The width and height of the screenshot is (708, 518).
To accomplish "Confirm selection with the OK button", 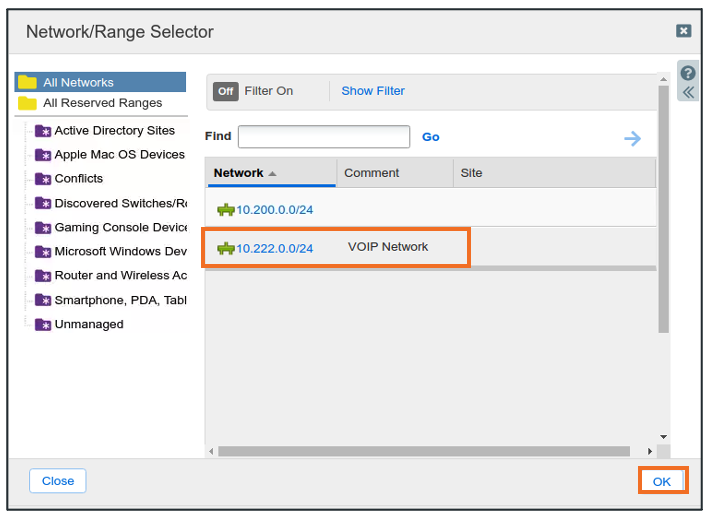I will (662, 481).
